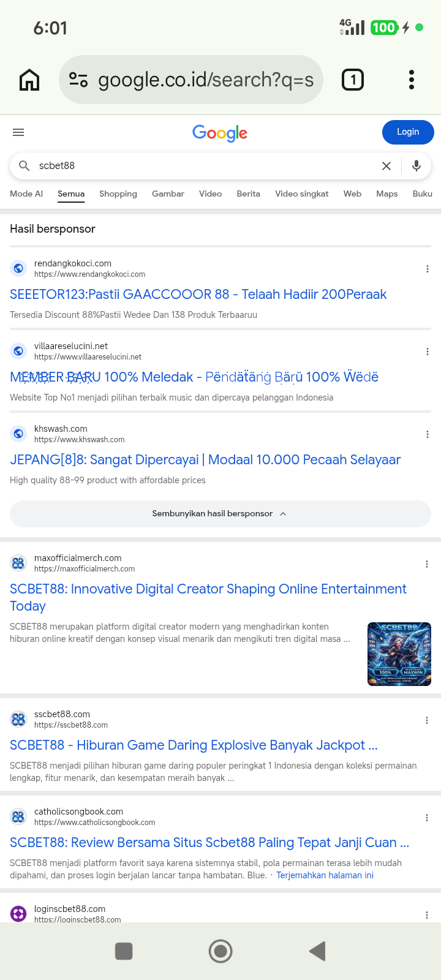Open the tab switcher showing 1 tab

click(x=352, y=80)
